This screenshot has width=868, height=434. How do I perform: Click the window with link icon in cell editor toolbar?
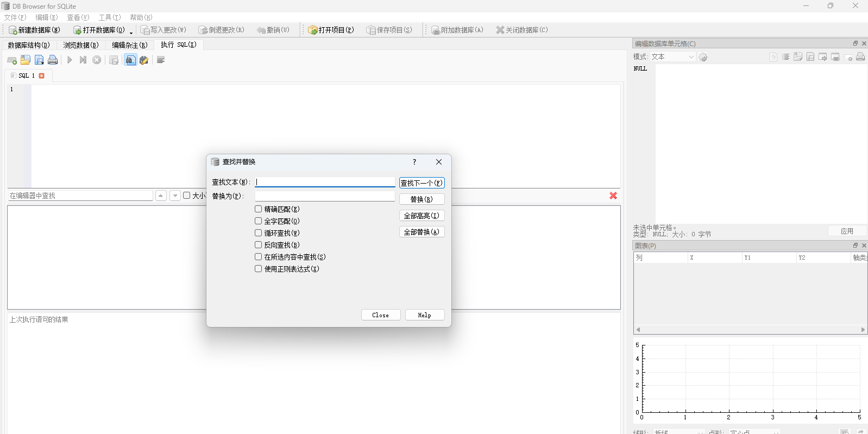tap(835, 57)
